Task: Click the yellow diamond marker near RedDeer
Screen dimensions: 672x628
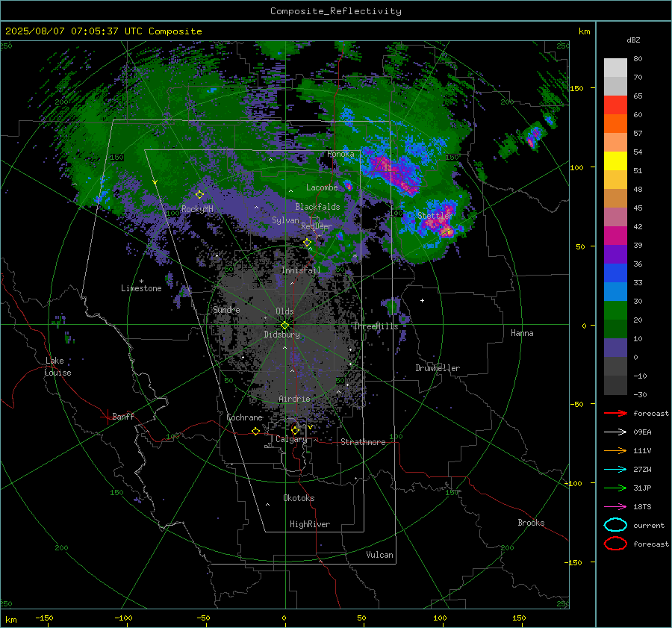Action: tap(307, 243)
